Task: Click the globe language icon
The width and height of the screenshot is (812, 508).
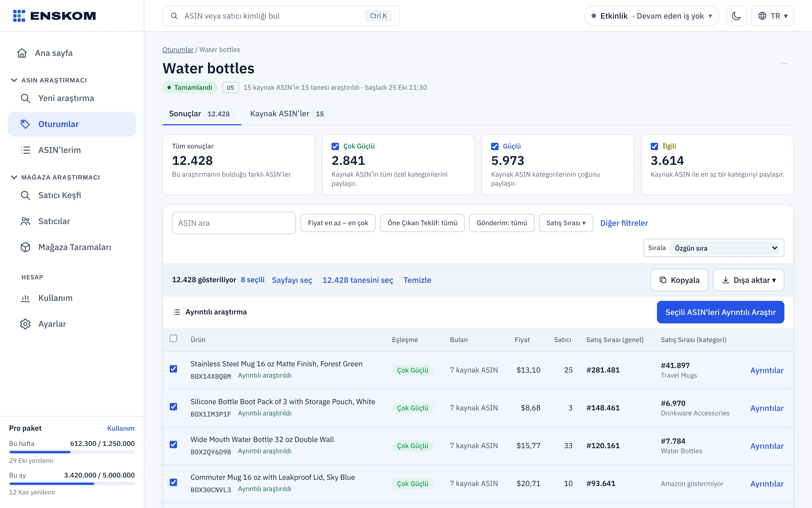Action: [762, 16]
